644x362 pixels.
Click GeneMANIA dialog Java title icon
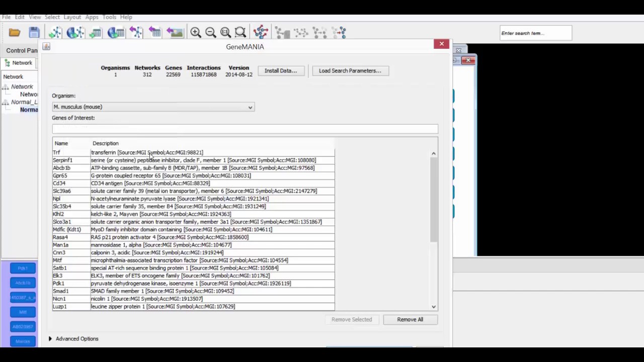[x=46, y=46]
